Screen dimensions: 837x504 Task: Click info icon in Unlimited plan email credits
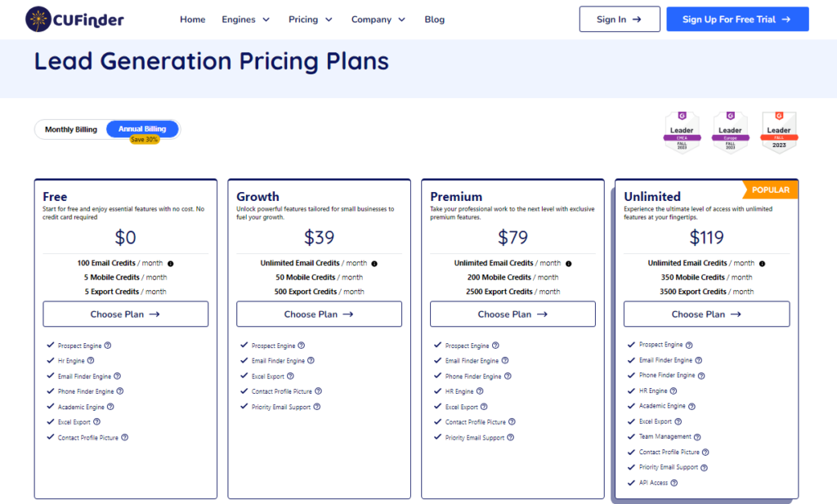[x=761, y=263]
